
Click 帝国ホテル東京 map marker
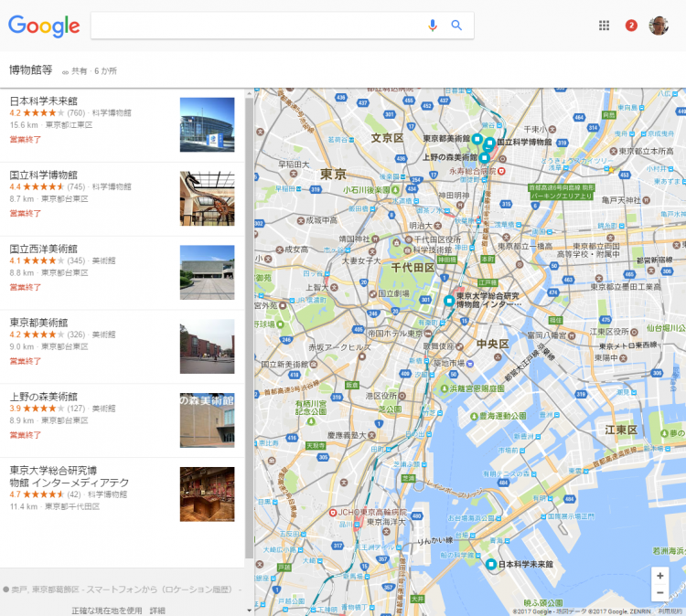pos(428,334)
